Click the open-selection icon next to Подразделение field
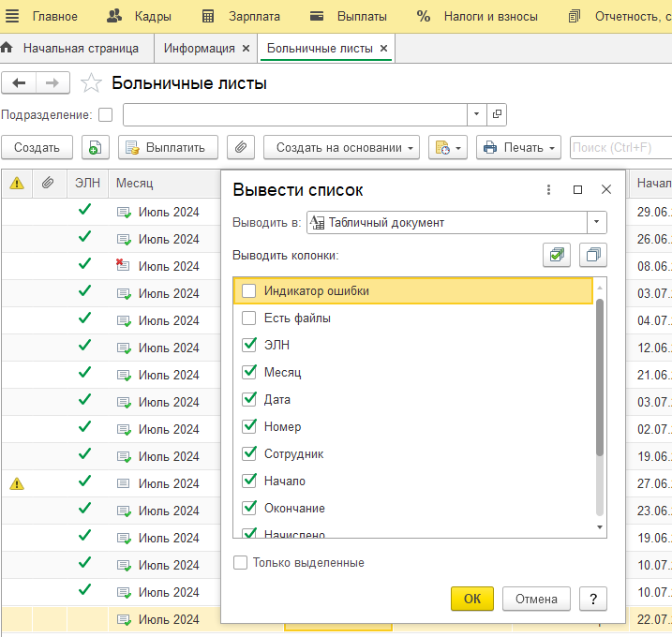The image size is (672, 637). point(497,114)
